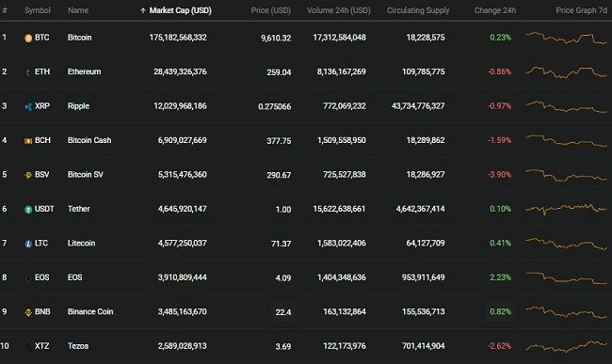Select EOS circulating supply 953,911,649
612x364 pixels.
[424, 277]
